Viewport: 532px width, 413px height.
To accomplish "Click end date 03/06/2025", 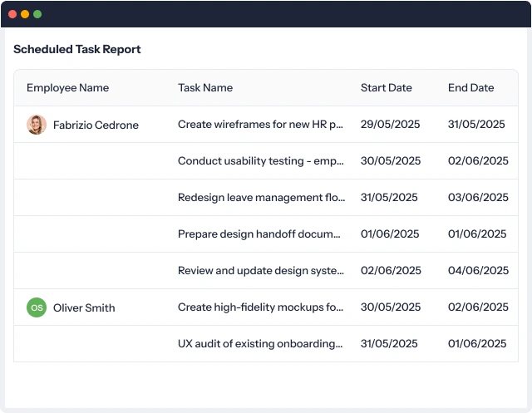I will tap(478, 197).
